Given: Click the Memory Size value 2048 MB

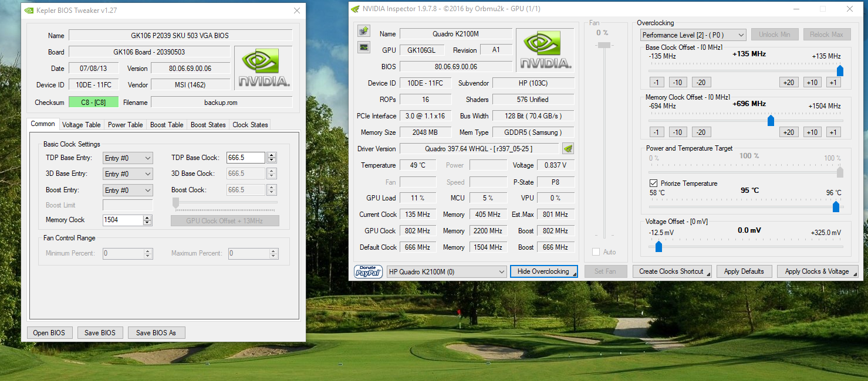Looking at the screenshot, I should (425, 132).
